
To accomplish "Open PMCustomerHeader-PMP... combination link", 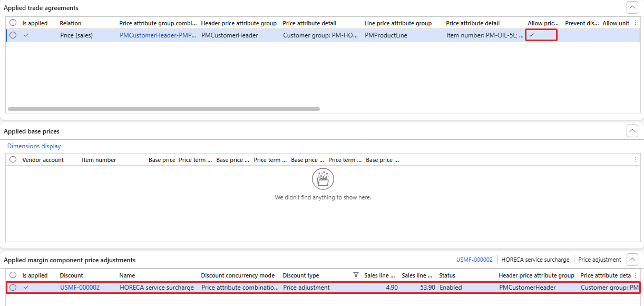I will 158,35.
